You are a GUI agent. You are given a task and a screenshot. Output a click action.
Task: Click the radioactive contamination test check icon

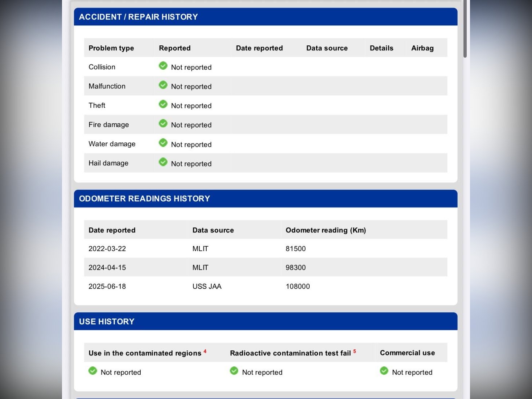[x=234, y=371]
